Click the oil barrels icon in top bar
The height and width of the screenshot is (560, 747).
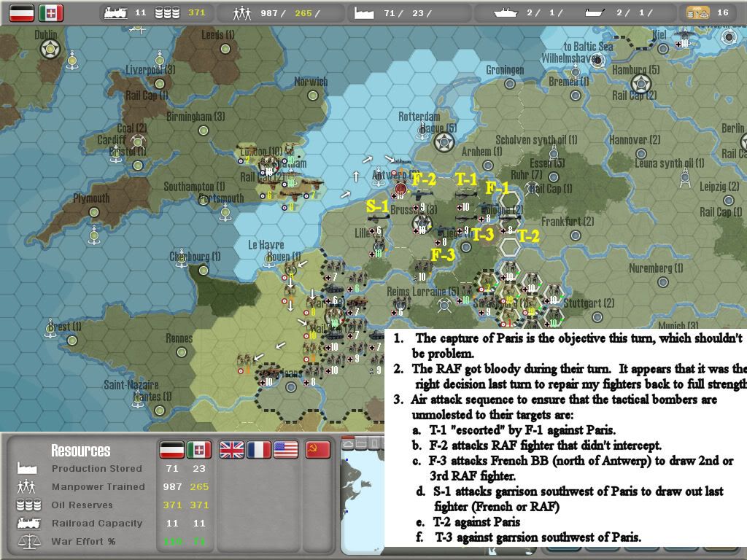click(167, 13)
